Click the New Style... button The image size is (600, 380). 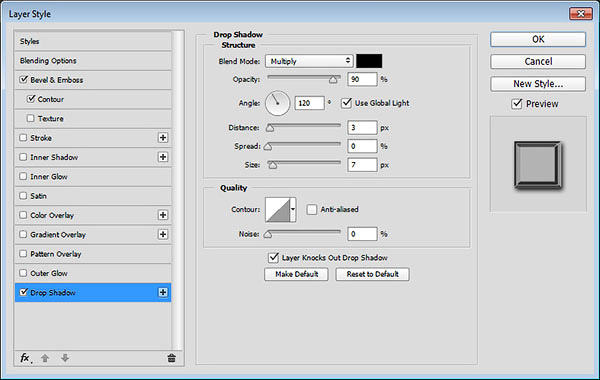coord(538,84)
